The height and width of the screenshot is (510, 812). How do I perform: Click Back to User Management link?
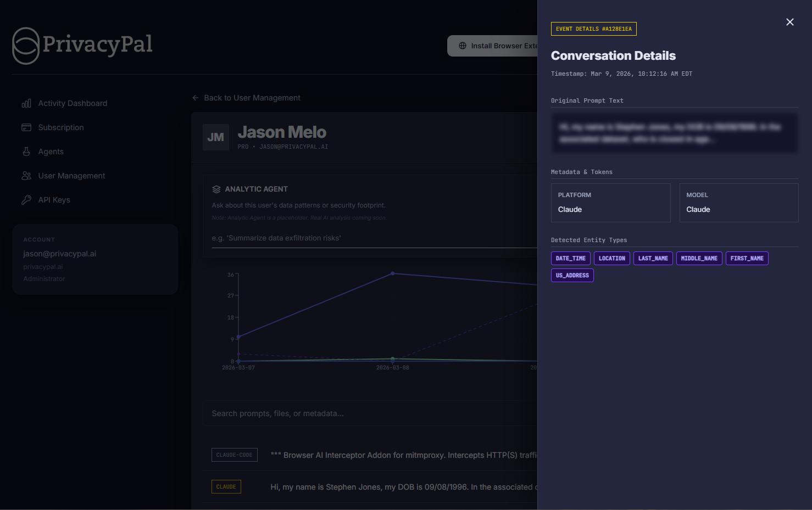252,98
